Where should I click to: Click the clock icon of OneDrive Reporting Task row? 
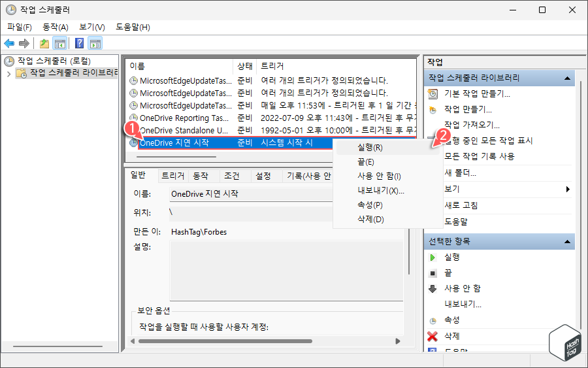click(133, 118)
